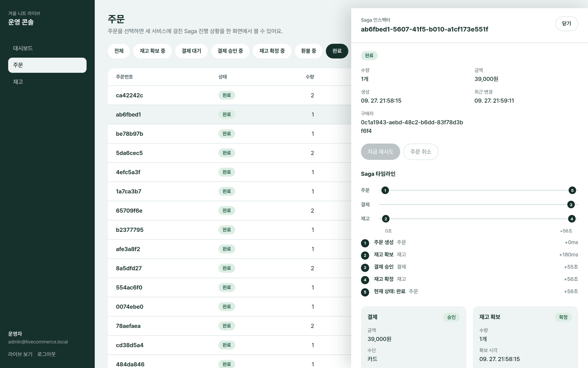Click the Saga 타임라인 heading

(x=378, y=174)
